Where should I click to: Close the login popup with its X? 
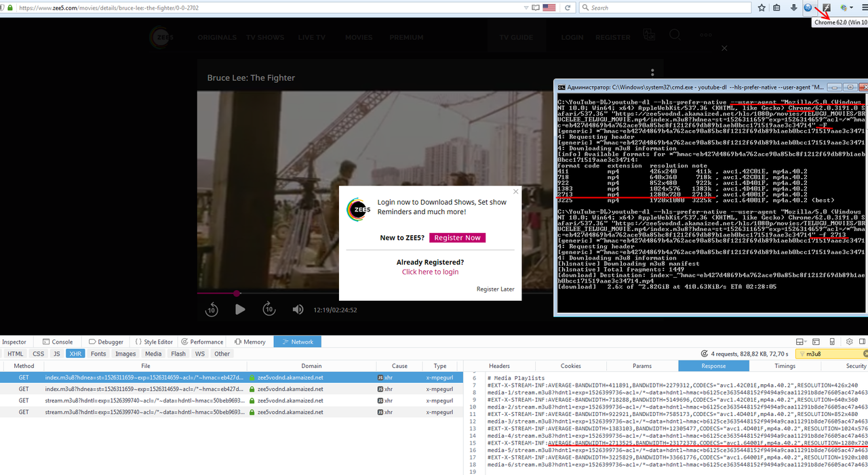515,192
